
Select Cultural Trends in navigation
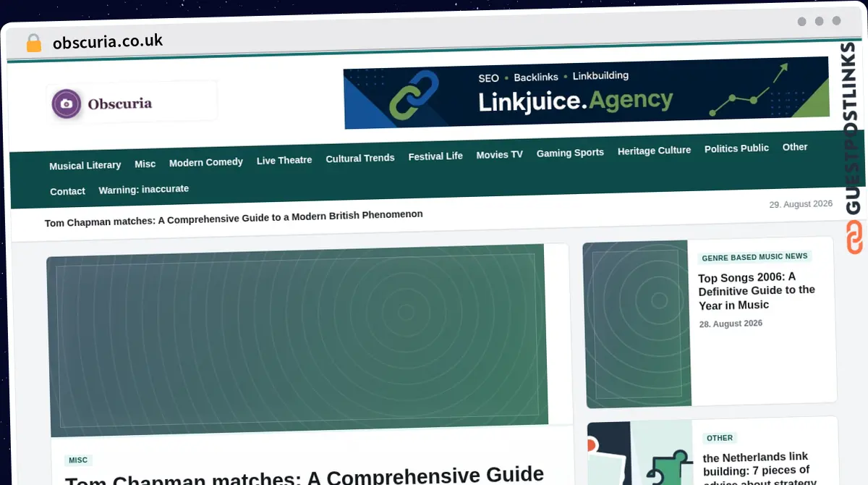click(x=360, y=158)
